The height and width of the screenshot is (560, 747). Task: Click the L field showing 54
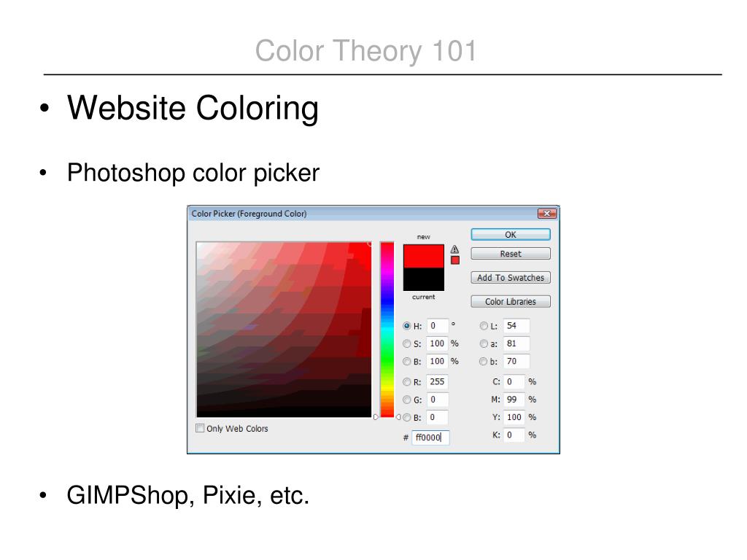point(516,326)
